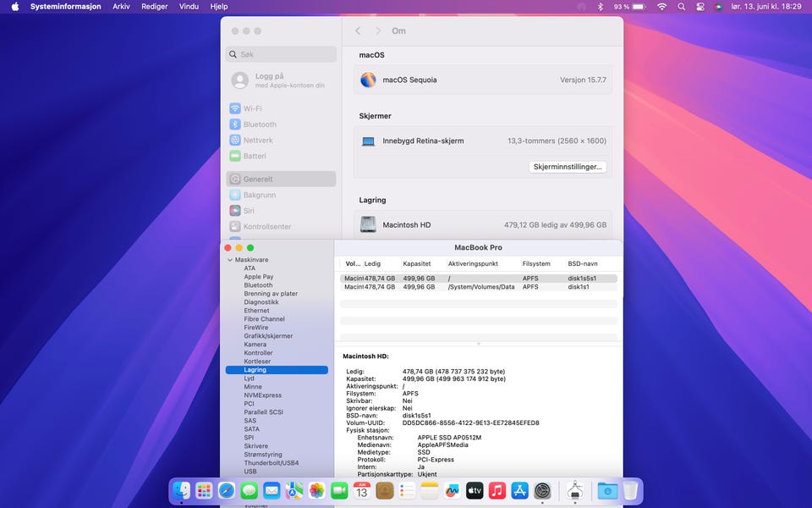Screen dimensions: 812x508
Task: Open Calendar in the Dock
Action: (362, 490)
